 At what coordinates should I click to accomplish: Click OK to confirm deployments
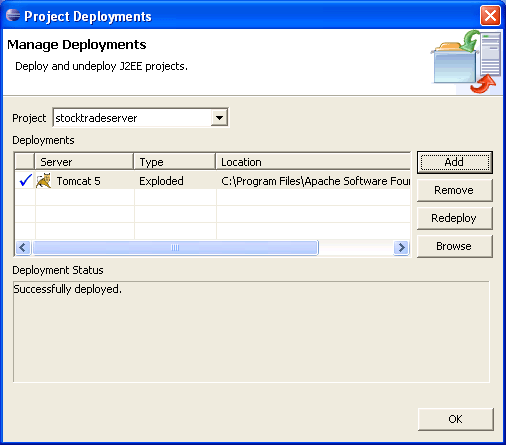pyautogui.click(x=456, y=419)
